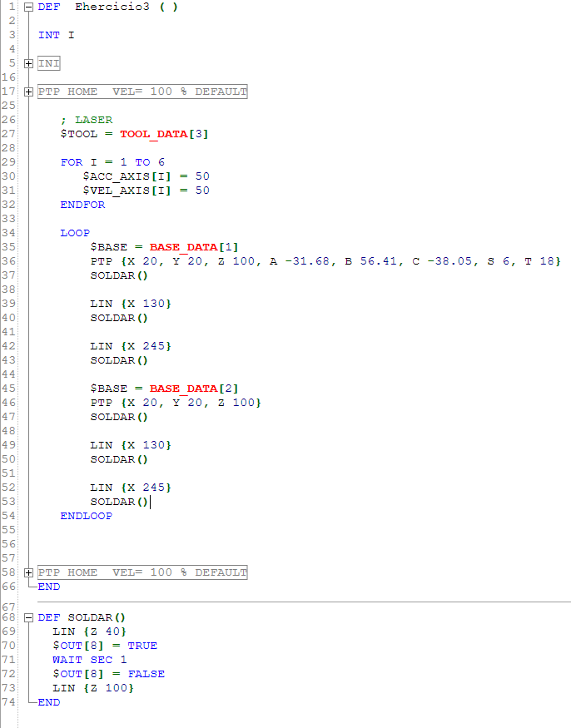
Task: Click $VEL_AXIS[I] = 50 line
Action: (146, 191)
